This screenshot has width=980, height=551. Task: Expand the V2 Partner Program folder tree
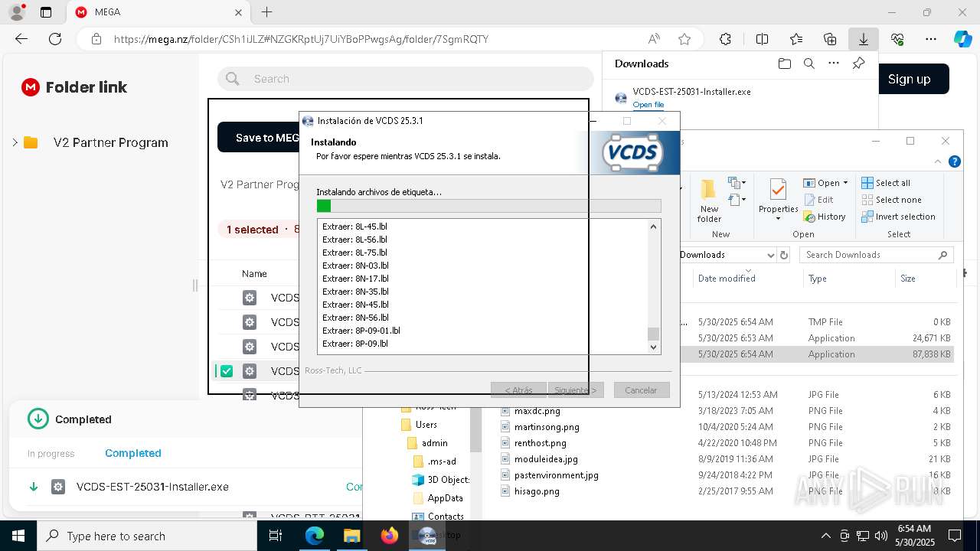pos(15,142)
